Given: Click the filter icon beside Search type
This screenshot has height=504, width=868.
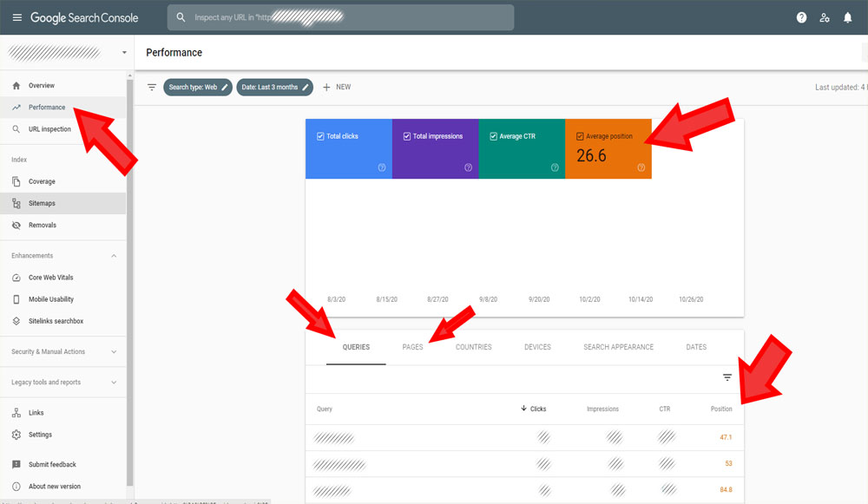Looking at the screenshot, I should (152, 88).
